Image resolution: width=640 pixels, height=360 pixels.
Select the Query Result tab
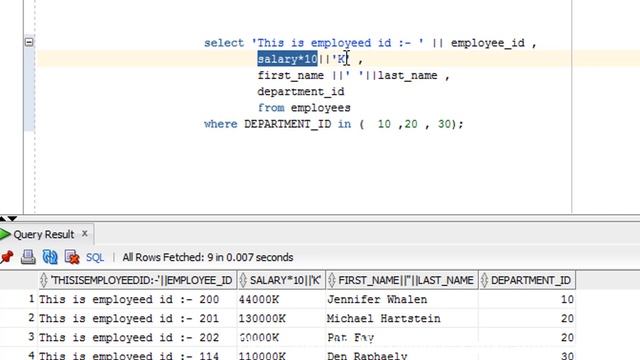tap(44, 234)
